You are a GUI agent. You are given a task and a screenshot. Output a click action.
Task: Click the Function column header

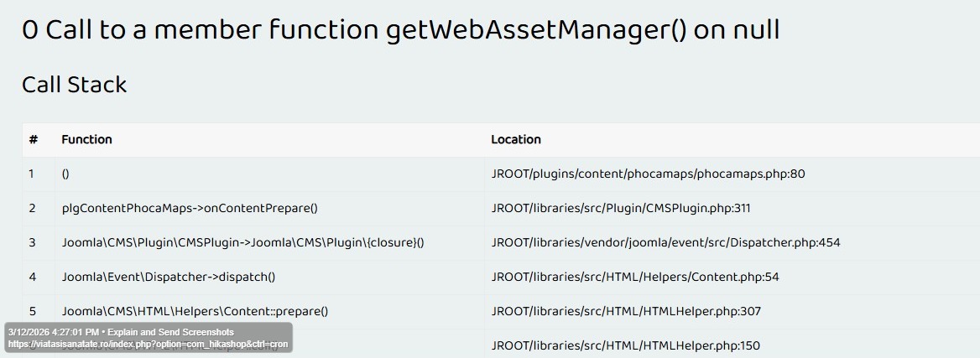tap(86, 139)
